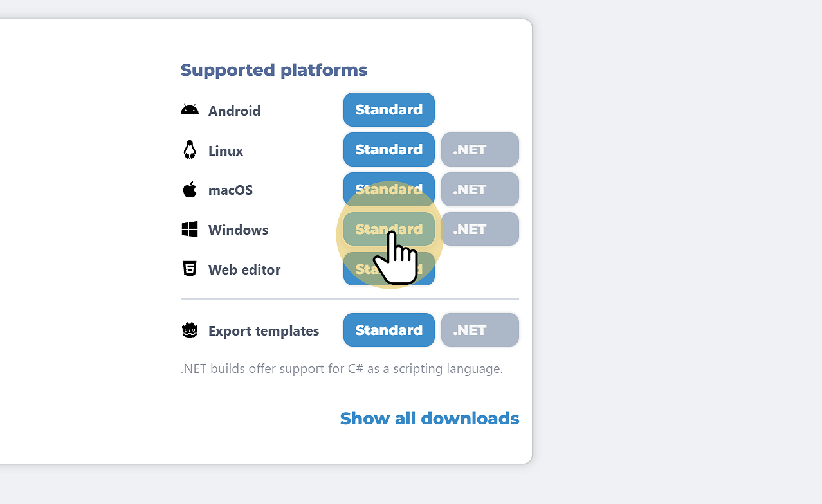Pick the Windows .NET build
The height and width of the screenshot is (504, 822).
tap(480, 230)
